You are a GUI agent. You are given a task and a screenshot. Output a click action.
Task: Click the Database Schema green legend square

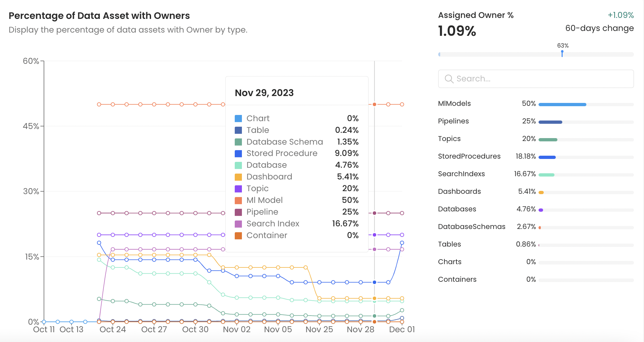coord(239,142)
